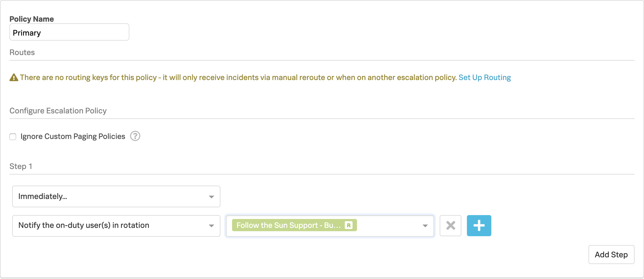
Task: Follow the Set Up Routing link
Action: point(484,78)
